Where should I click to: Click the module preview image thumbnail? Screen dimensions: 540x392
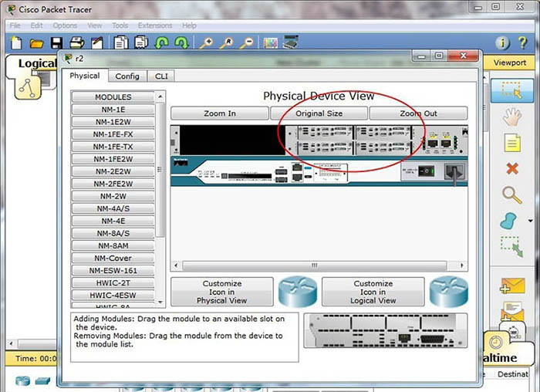(386, 331)
